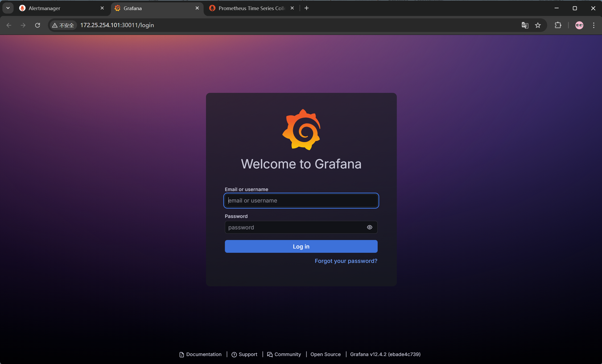602x364 pixels.
Task: Open a new browser tab
Action: coord(307,8)
